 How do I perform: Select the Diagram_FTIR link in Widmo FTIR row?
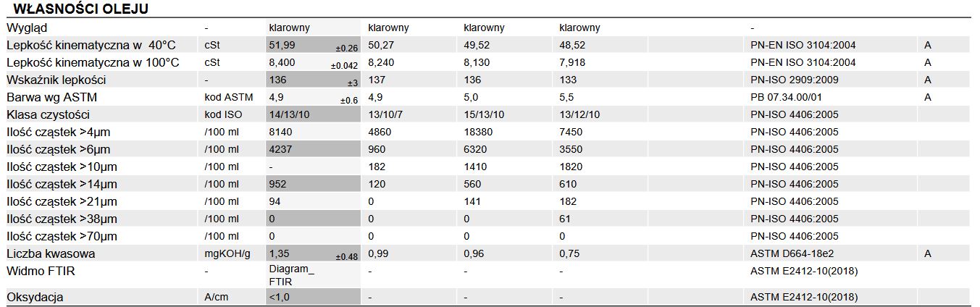[x=290, y=275]
